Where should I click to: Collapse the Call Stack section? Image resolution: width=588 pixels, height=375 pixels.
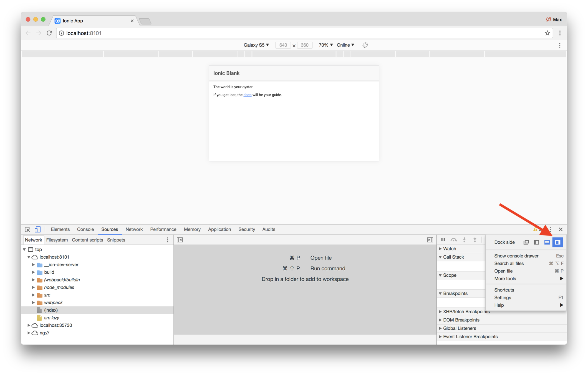click(440, 257)
